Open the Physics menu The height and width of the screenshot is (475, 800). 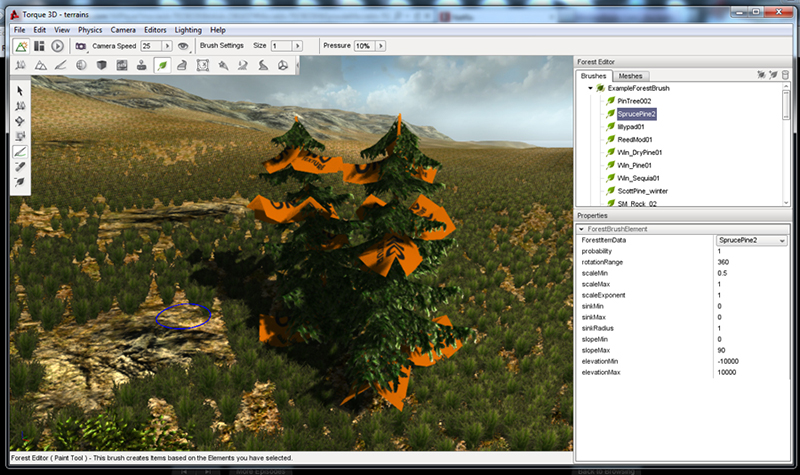[90, 30]
